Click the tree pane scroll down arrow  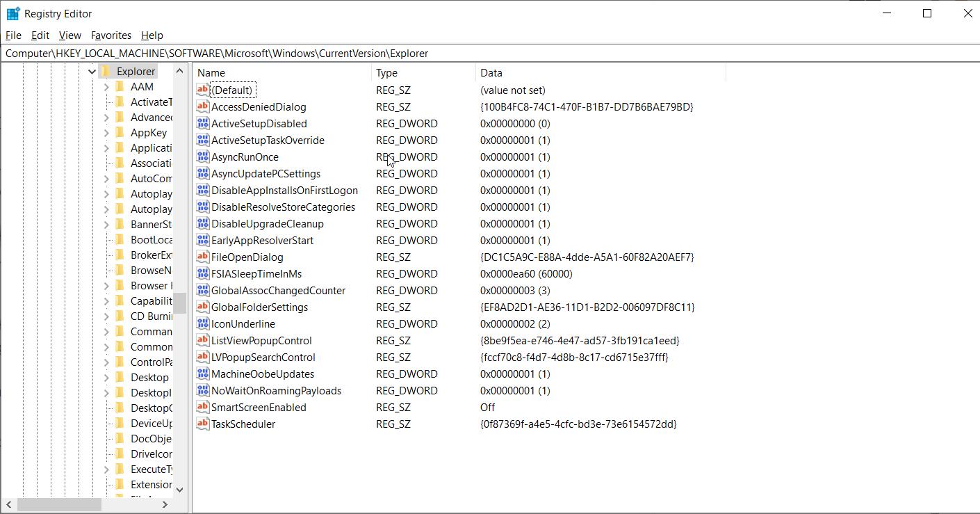179,489
